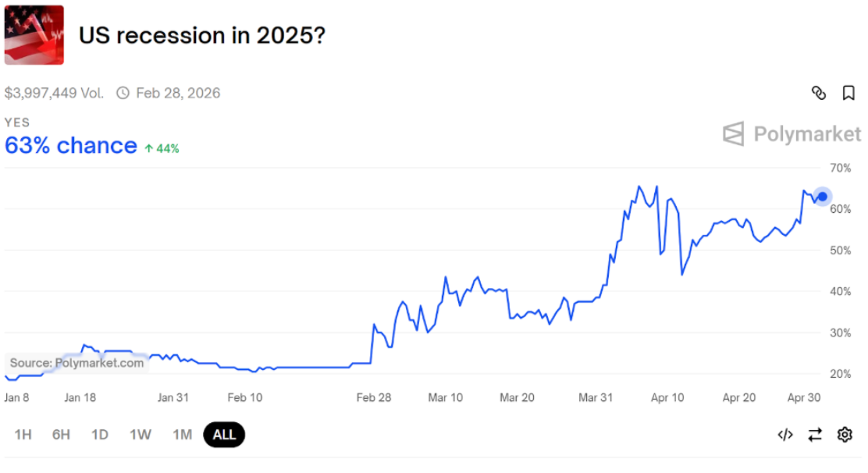Open the 1M timeframe option
Screen dimensions: 868x473
pyautogui.click(x=182, y=435)
